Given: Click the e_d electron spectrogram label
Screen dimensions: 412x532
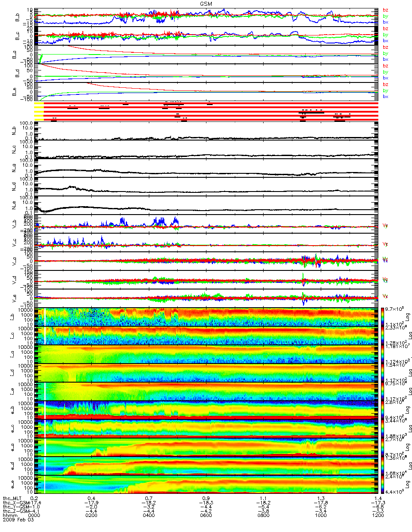Looking at the screenshot, I should click(x=12, y=466).
